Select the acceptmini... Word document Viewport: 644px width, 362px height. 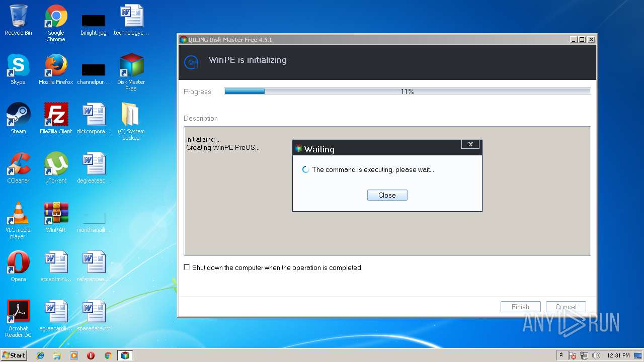coord(56,266)
